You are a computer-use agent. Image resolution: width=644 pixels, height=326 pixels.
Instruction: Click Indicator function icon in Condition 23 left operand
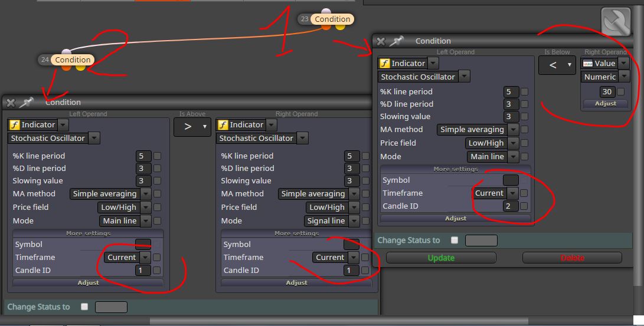click(384, 63)
